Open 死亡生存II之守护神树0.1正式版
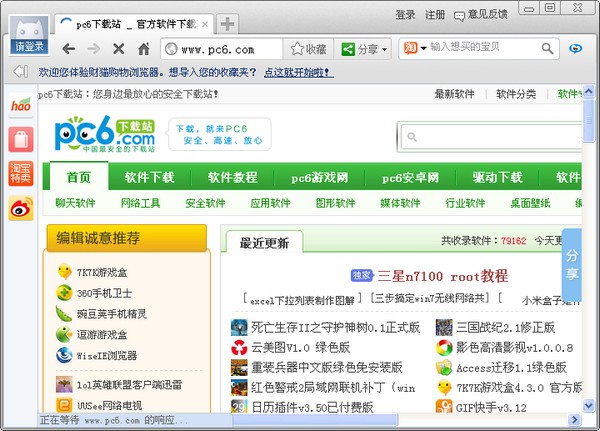 [x=336, y=327]
